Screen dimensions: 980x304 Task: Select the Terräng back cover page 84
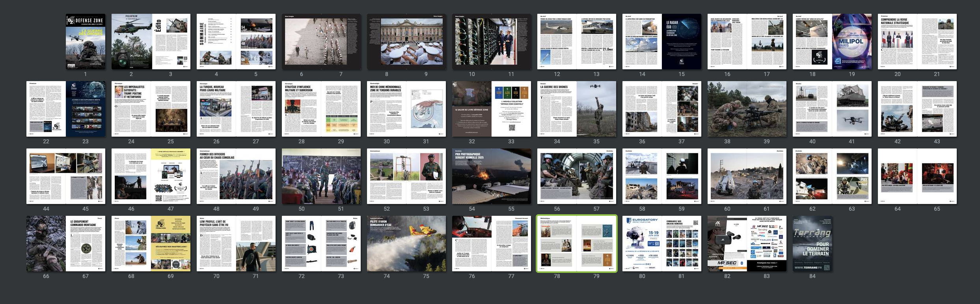tap(812, 244)
